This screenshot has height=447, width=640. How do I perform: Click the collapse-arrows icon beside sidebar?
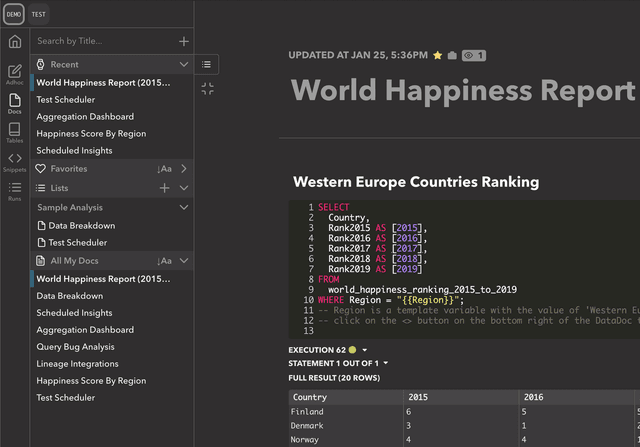(207, 89)
